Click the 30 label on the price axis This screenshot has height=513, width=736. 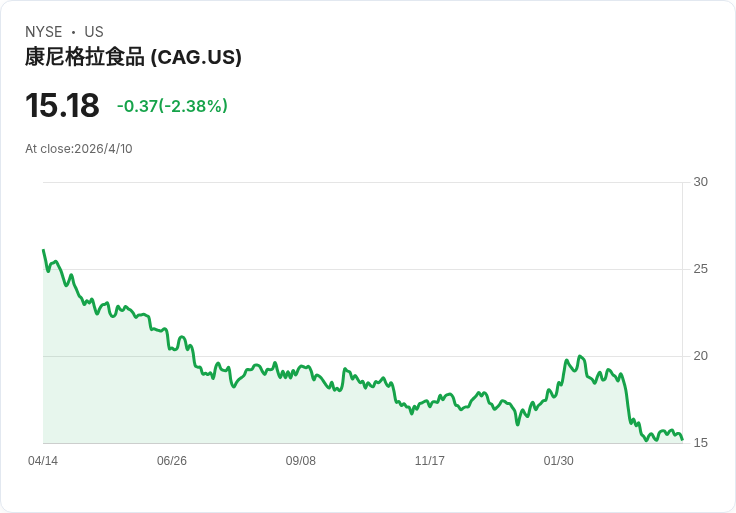coord(700,182)
